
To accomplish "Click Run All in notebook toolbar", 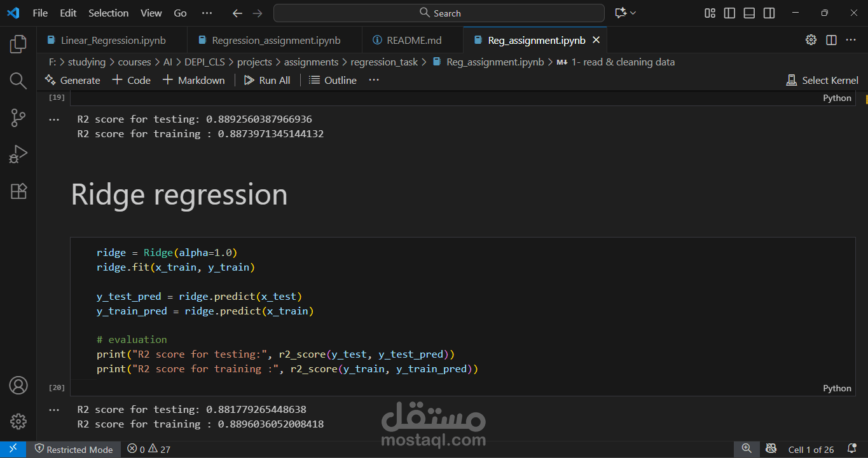I will tap(267, 80).
